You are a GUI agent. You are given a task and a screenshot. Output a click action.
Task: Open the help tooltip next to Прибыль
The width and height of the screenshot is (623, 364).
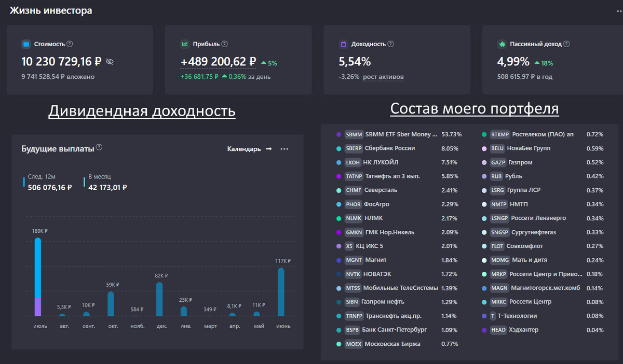tap(224, 45)
